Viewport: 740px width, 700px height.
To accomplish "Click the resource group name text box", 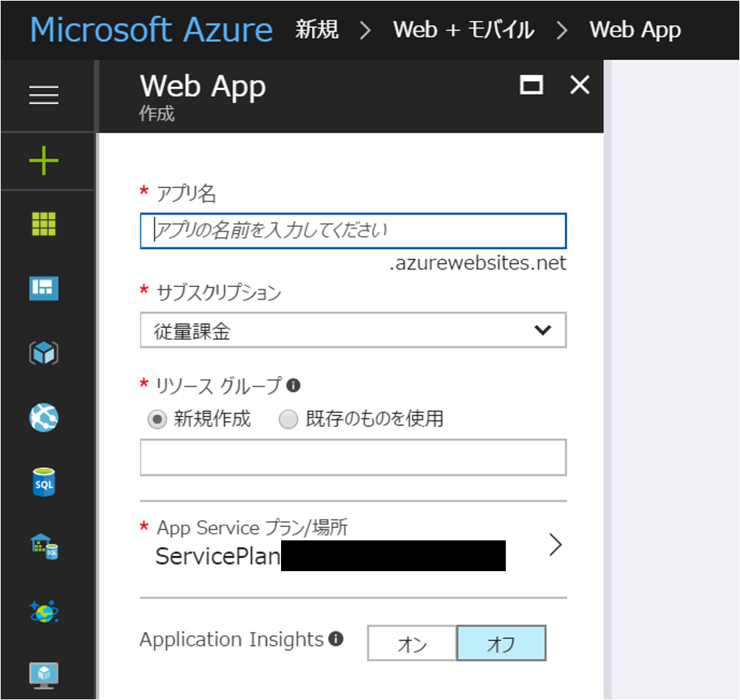I will pos(353,458).
